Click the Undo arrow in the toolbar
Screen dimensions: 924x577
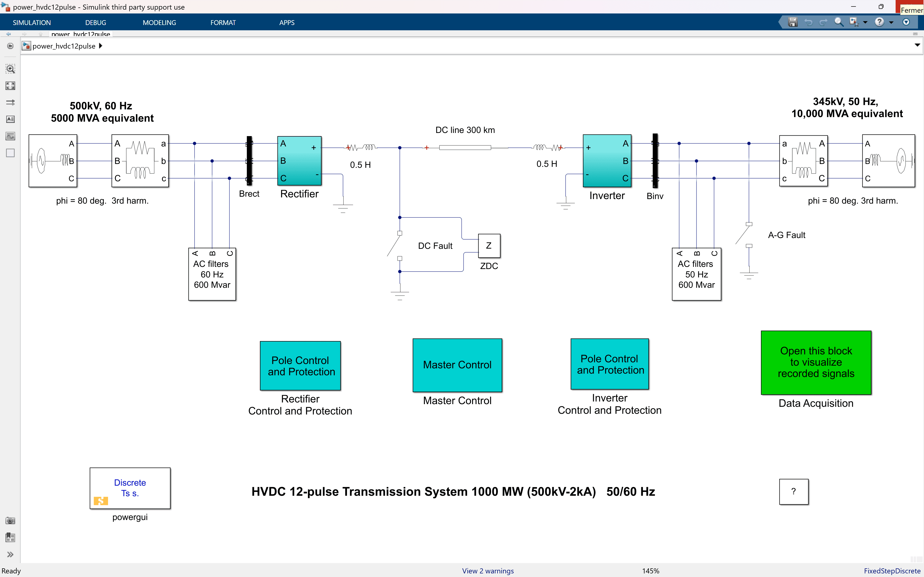pyautogui.click(x=809, y=22)
